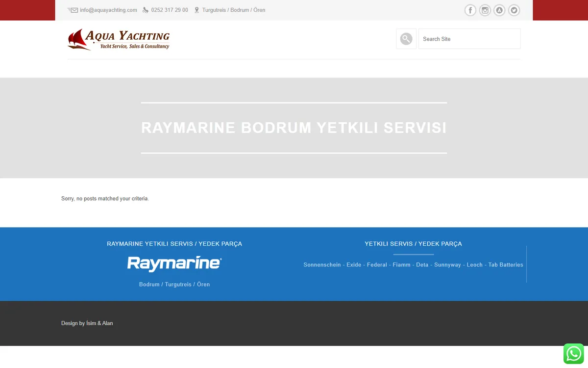
Task: Open the WhatsApp chat icon
Action: [574, 354]
